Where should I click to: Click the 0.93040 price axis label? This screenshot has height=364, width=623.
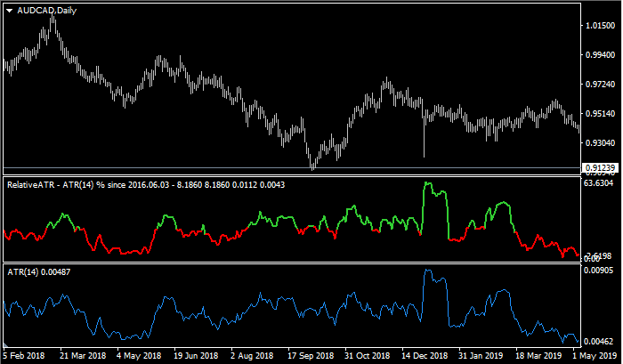(601, 142)
